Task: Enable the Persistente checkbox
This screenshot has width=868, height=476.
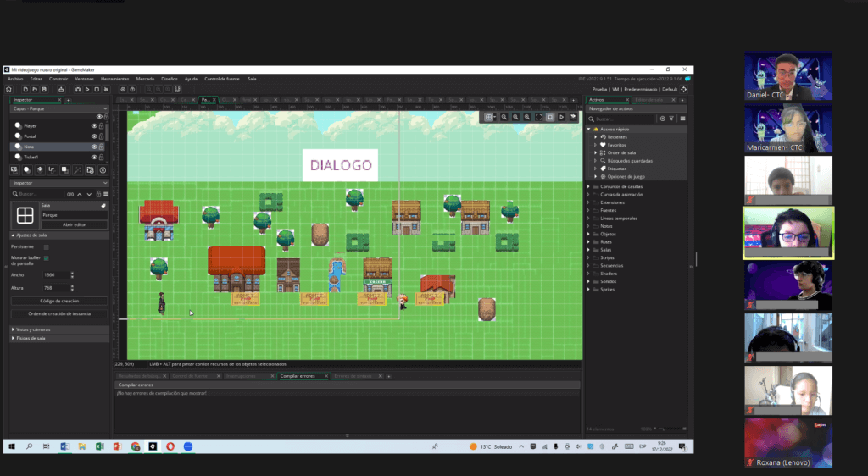Action: tap(46, 246)
